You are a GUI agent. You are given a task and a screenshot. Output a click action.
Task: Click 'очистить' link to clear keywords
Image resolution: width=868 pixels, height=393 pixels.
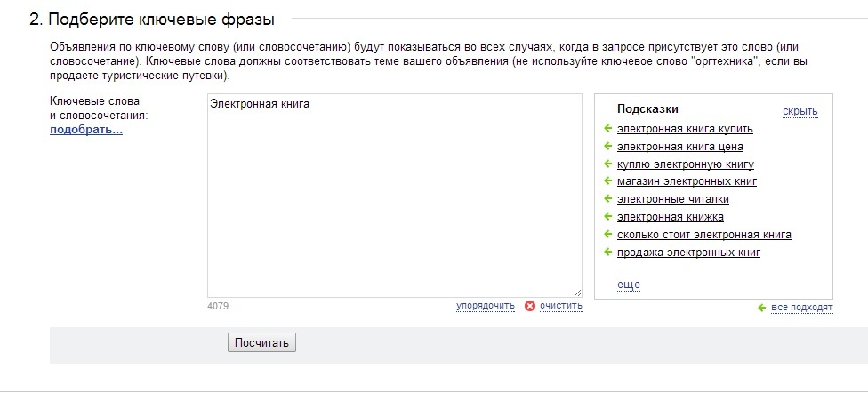(561, 306)
